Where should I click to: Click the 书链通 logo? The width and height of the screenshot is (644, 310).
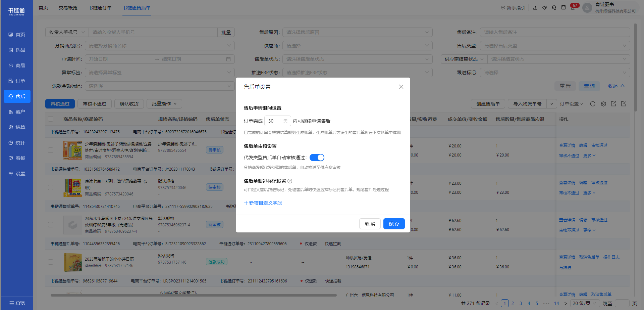coord(17,11)
